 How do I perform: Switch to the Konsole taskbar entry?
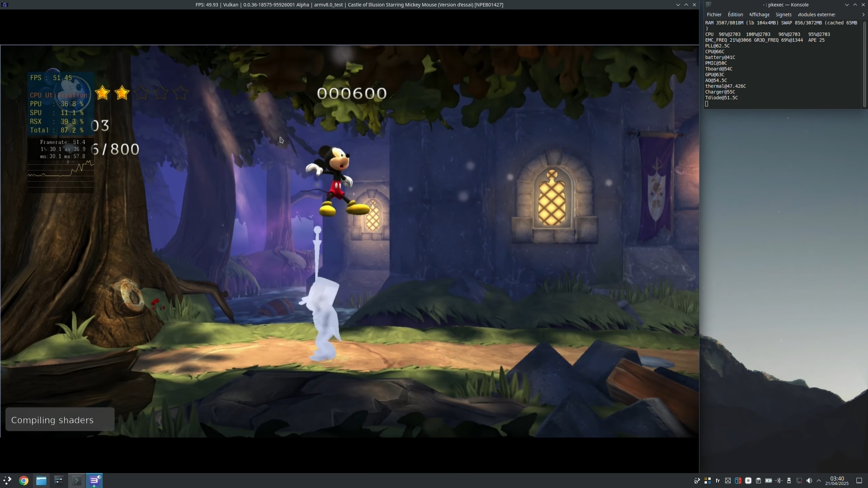(x=76, y=481)
